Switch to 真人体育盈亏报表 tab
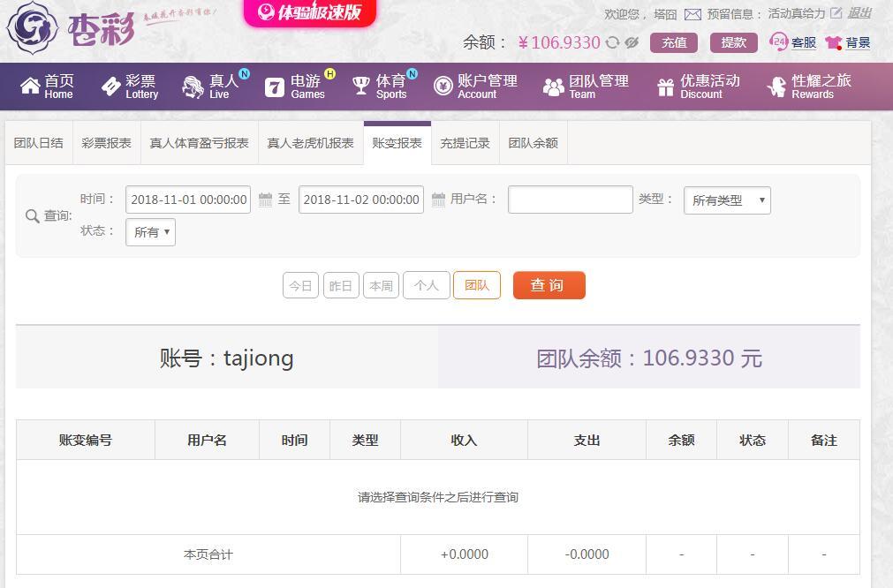Screen dimensions: 893x588 pyautogui.click(x=200, y=143)
